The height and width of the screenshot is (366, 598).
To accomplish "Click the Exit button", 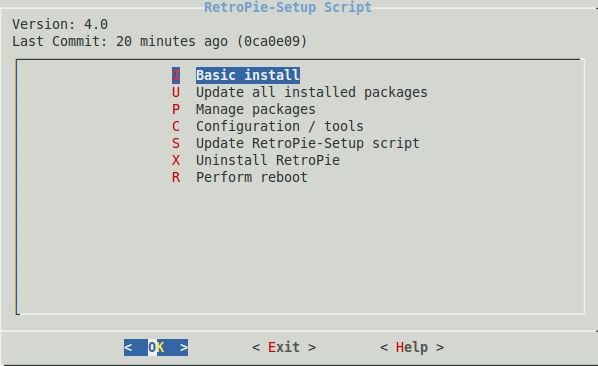I will [x=284, y=347].
